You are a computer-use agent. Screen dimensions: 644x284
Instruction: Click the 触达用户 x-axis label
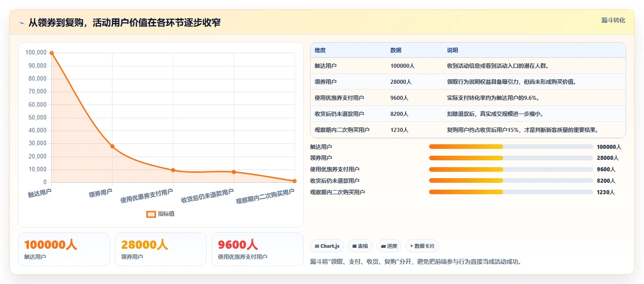coord(40,193)
